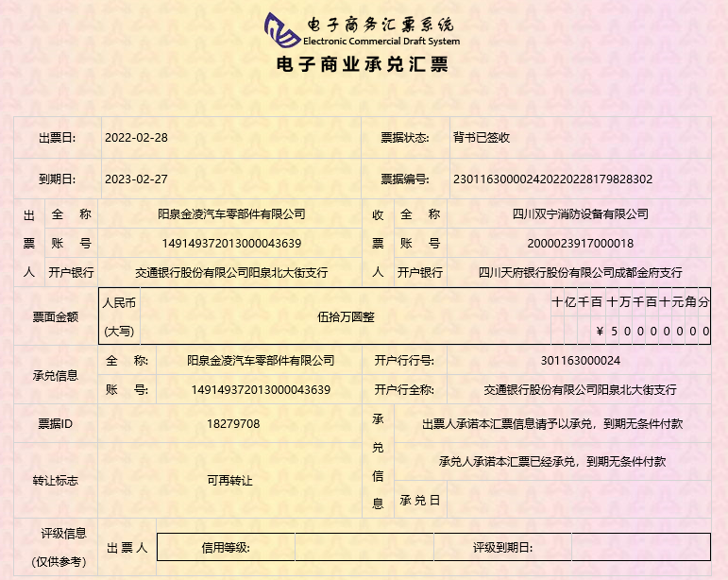Select payee account number 2000023917000018
Image resolution: width=728 pixels, height=580 pixels.
click(580, 243)
